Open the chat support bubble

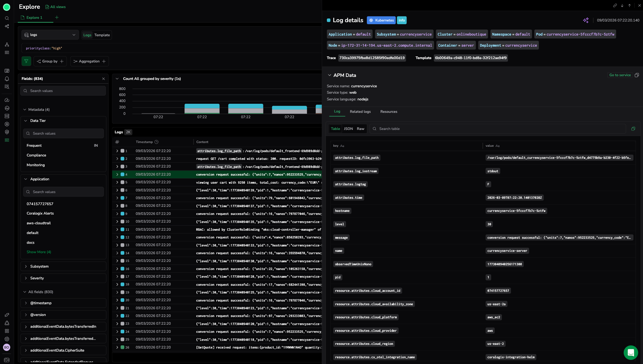(631, 353)
